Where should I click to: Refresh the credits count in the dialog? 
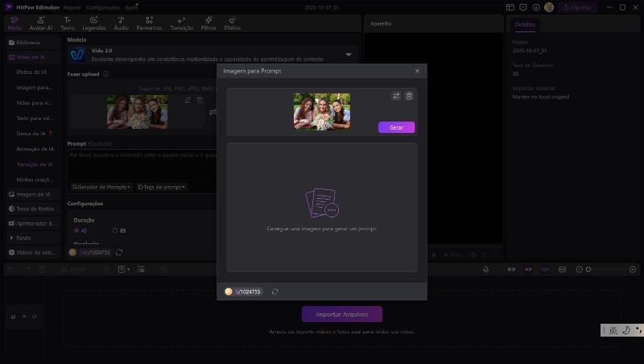(x=275, y=292)
